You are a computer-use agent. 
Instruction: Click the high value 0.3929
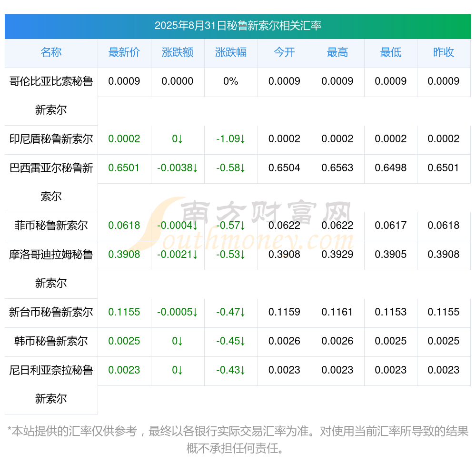(x=337, y=254)
